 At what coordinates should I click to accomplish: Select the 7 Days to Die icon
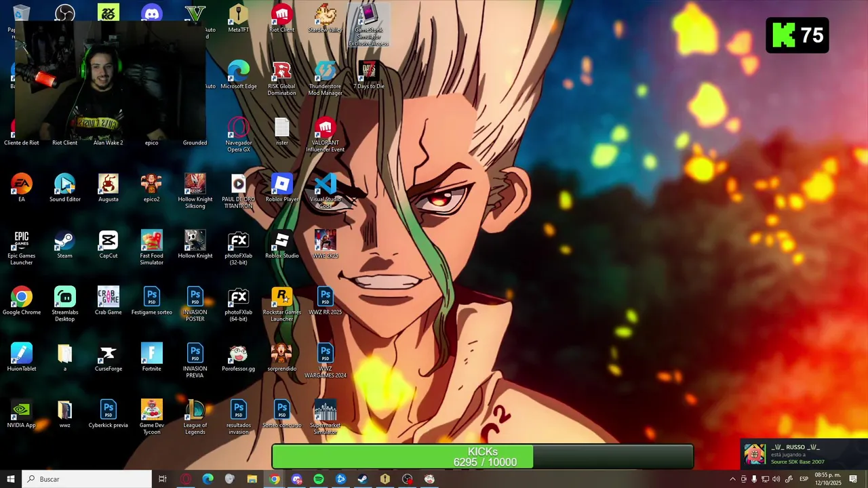pyautogui.click(x=368, y=75)
